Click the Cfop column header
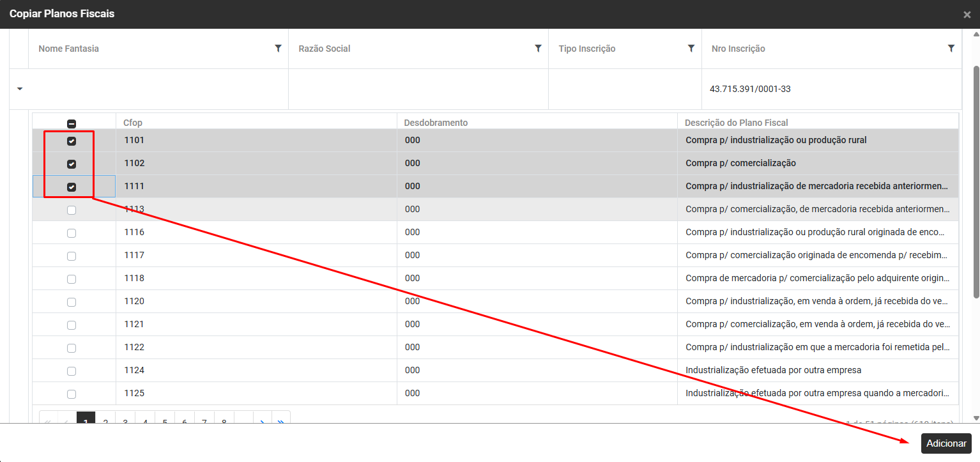The height and width of the screenshot is (462, 980). pos(132,123)
